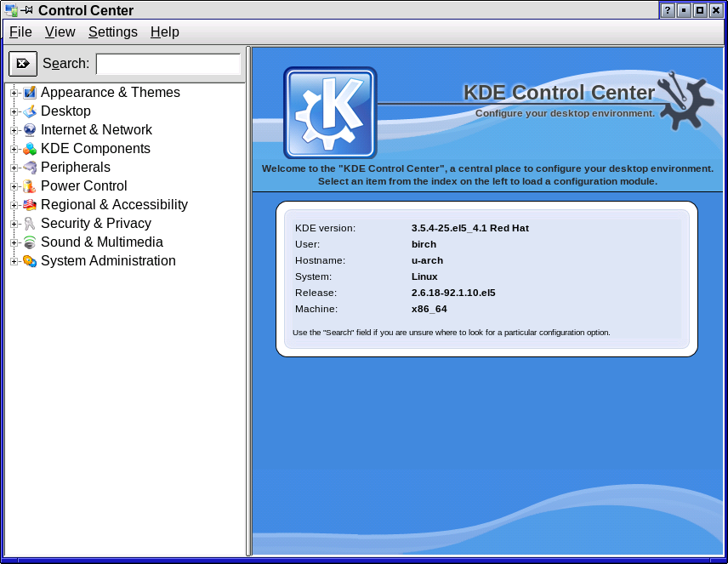Open the View menu
728x564 pixels.
(60, 32)
